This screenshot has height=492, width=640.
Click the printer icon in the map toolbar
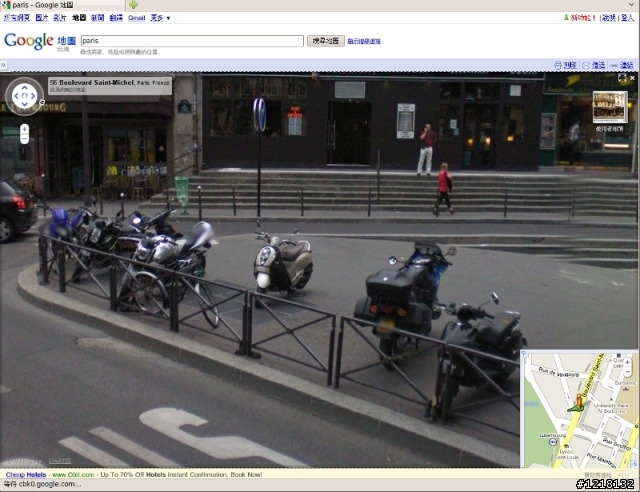pos(558,65)
